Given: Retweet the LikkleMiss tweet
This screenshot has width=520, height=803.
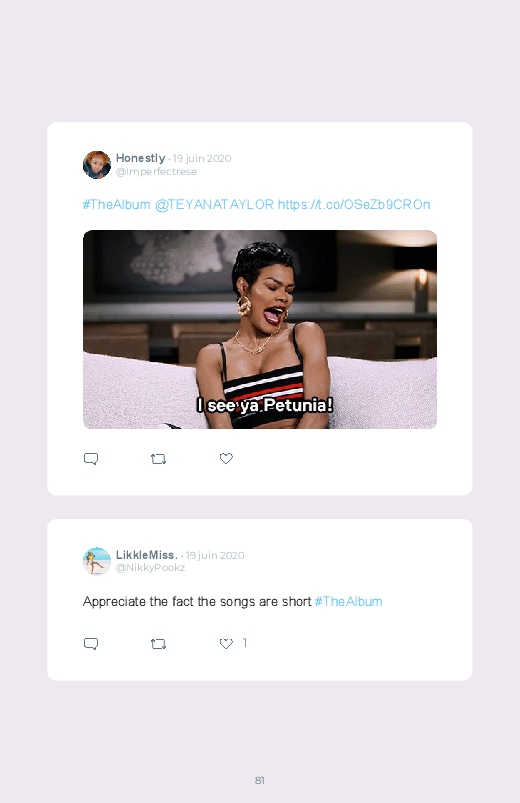Looking at the screenshot, I should 158,644.
